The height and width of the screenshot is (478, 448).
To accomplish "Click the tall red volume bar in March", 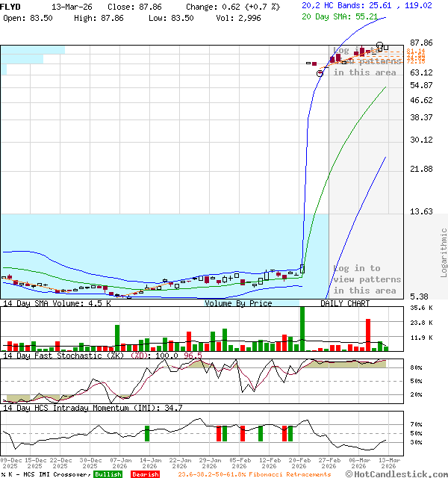I will [x=368, y=335].
